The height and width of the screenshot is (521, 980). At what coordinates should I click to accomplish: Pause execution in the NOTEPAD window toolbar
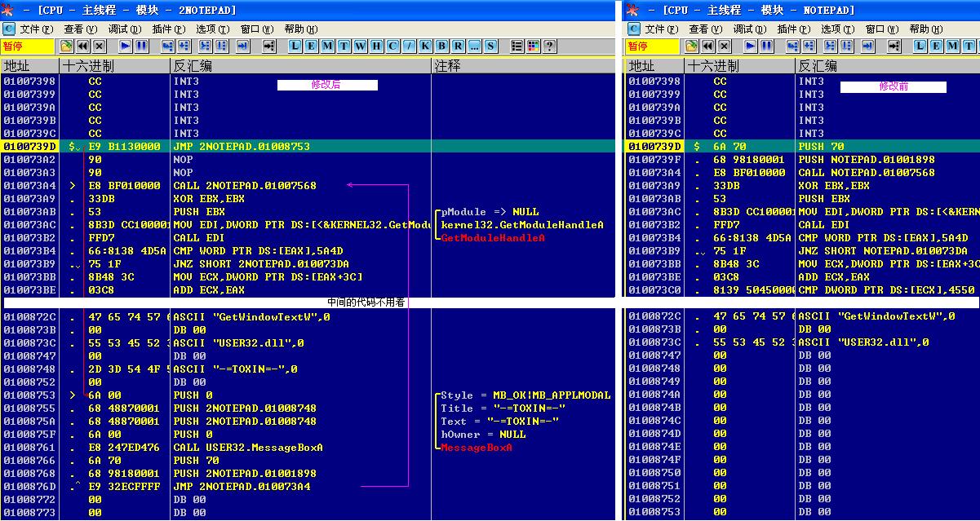pyautogui.click(x=766, y=46)
